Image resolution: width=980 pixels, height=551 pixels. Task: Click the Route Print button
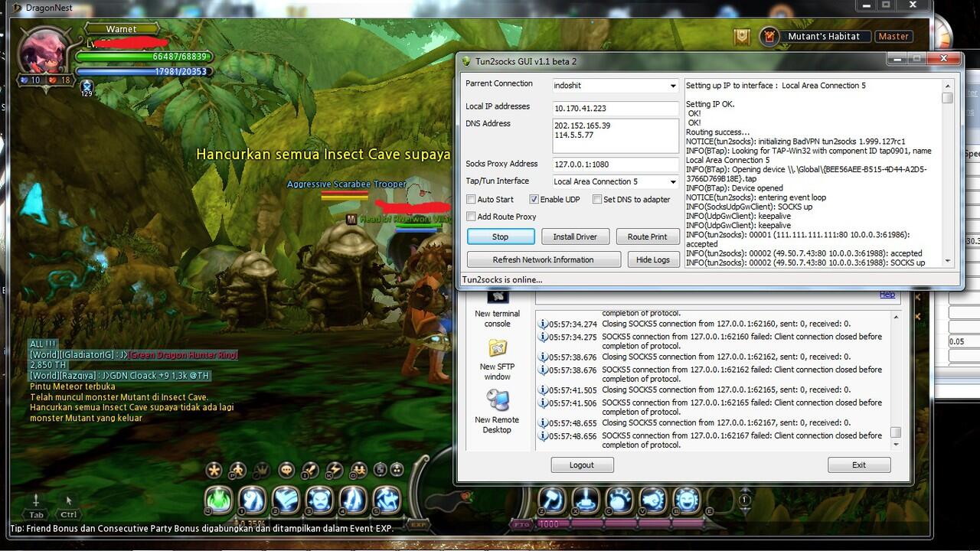[x=648, y=237]
